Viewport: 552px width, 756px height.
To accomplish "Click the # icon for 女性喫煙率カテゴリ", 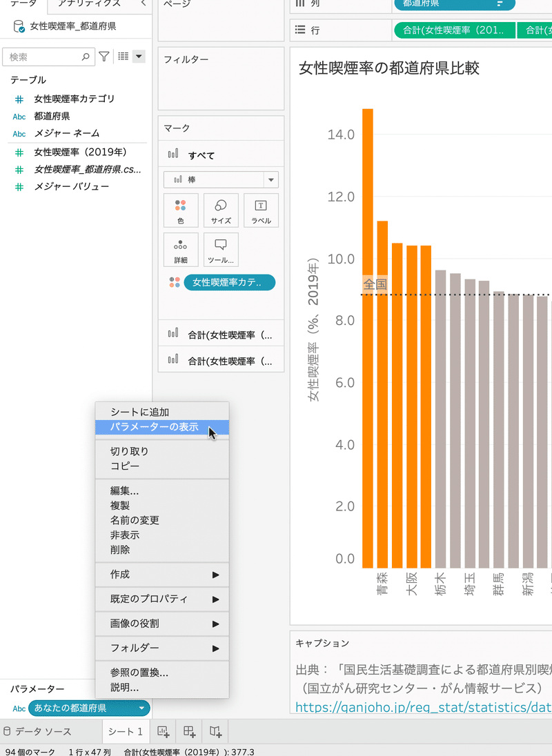I will [x=19, y=99].
